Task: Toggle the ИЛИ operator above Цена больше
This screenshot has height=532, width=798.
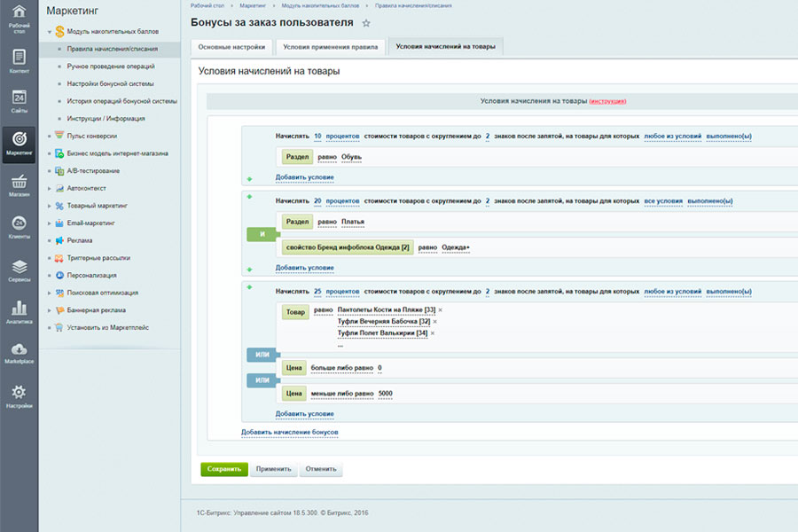Action: click(262, 355)
